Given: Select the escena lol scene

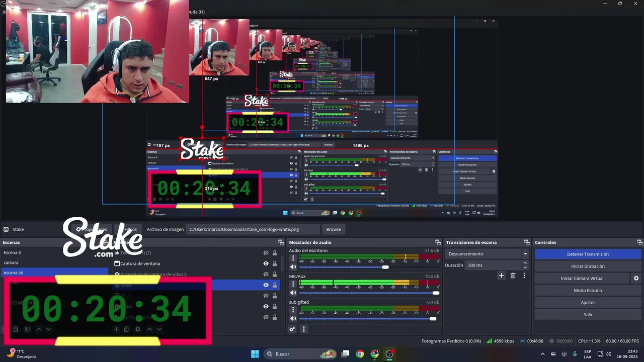Looking at the screenshot, I should (54, 273).
